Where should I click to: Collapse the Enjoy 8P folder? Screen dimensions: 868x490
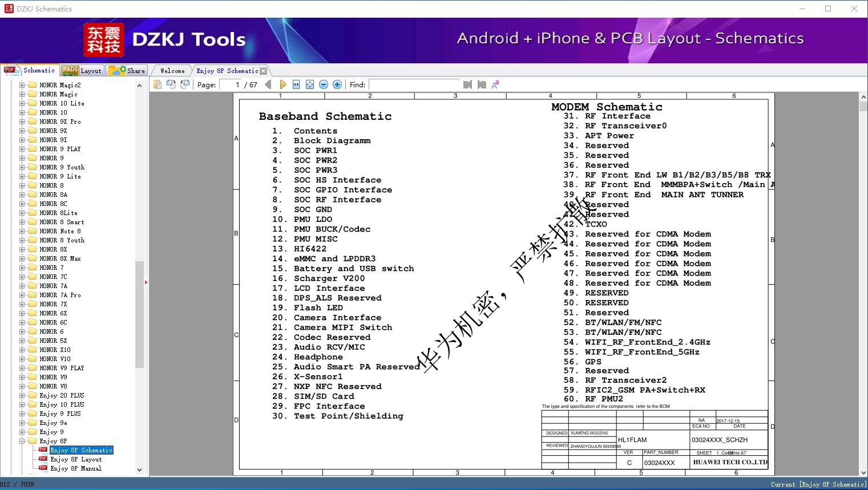22,441
